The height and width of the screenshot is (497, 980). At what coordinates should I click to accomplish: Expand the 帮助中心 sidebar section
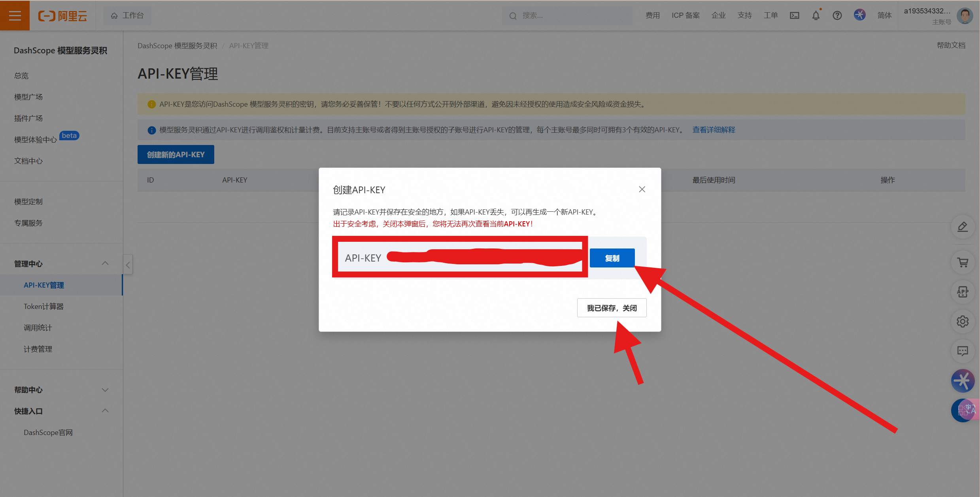click(x=105, y=390)
